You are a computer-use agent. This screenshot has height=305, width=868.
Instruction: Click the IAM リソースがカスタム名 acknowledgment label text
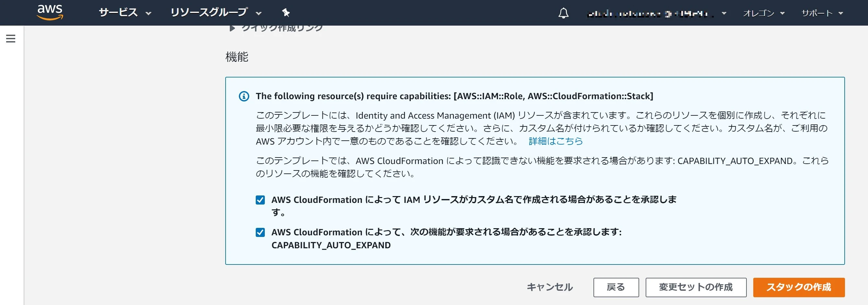click(x=474, y=206)
